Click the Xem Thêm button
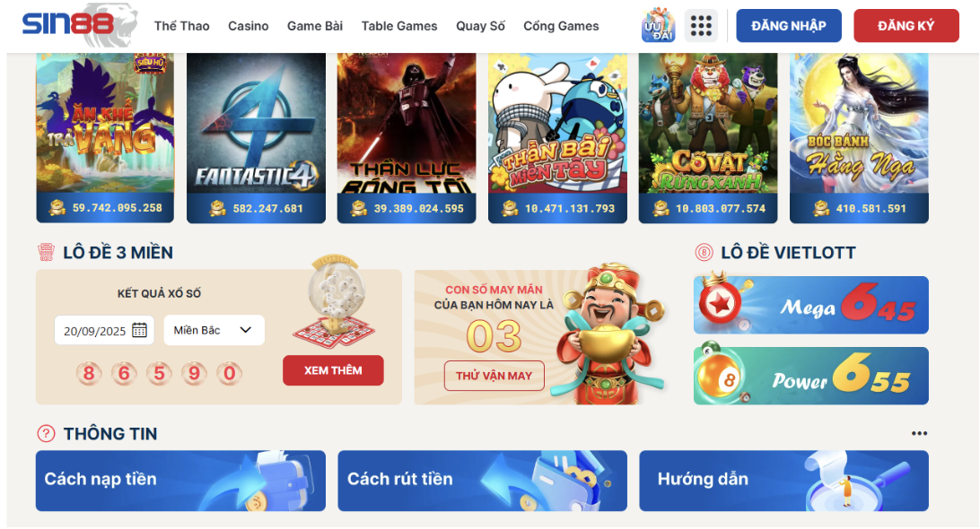Image resolution: width=980 pixels, height=529 pixels. [333, 370]
